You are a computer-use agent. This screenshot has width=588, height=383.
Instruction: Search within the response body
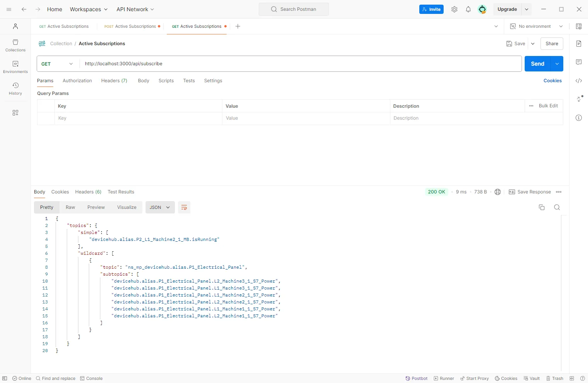pyautogui.click(x=557, y=207)
